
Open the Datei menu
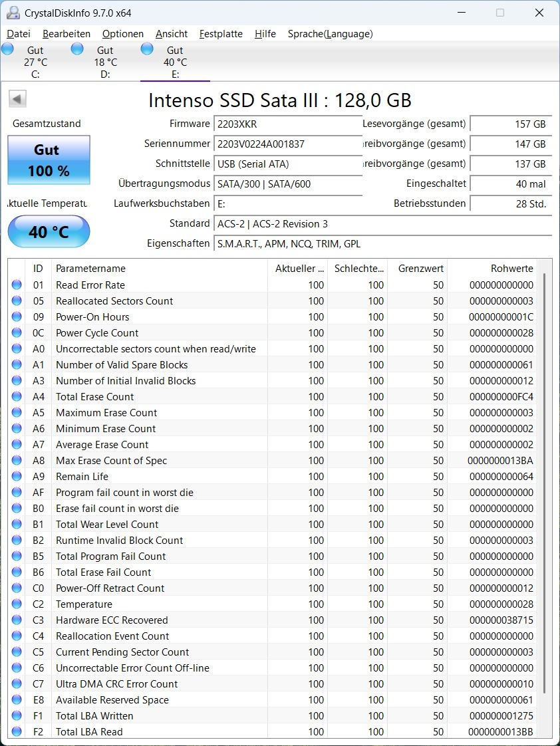19,34
